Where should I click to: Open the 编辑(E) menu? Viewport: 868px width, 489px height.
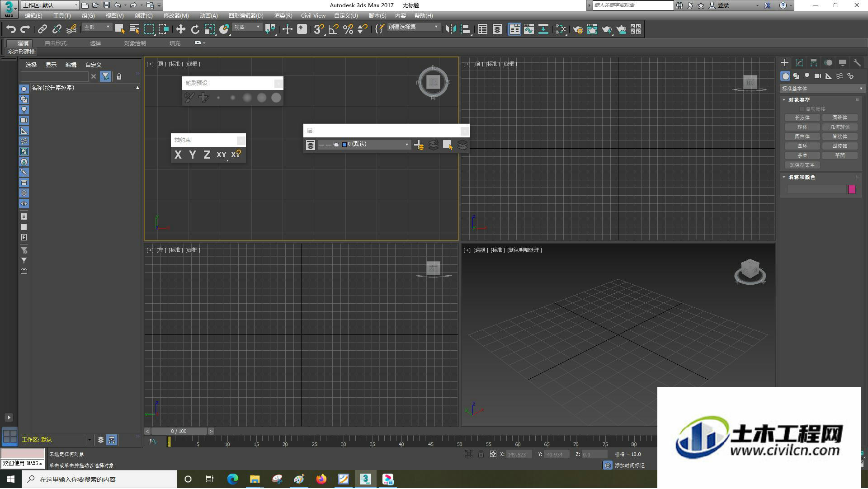(x=33, y=16)
